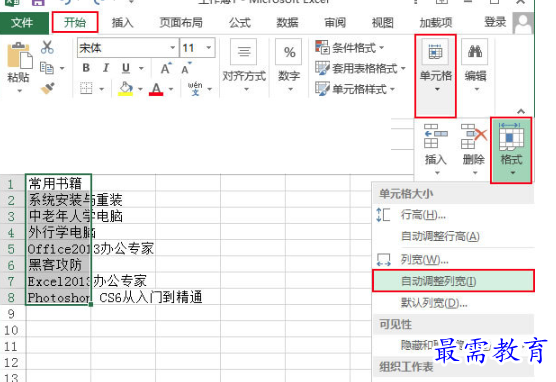Expand the borders dropdown arrow

click(x=101, y=89)
